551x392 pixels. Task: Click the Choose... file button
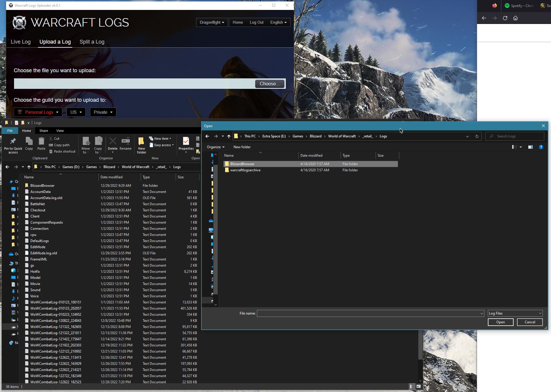click(x=270, y=84)
